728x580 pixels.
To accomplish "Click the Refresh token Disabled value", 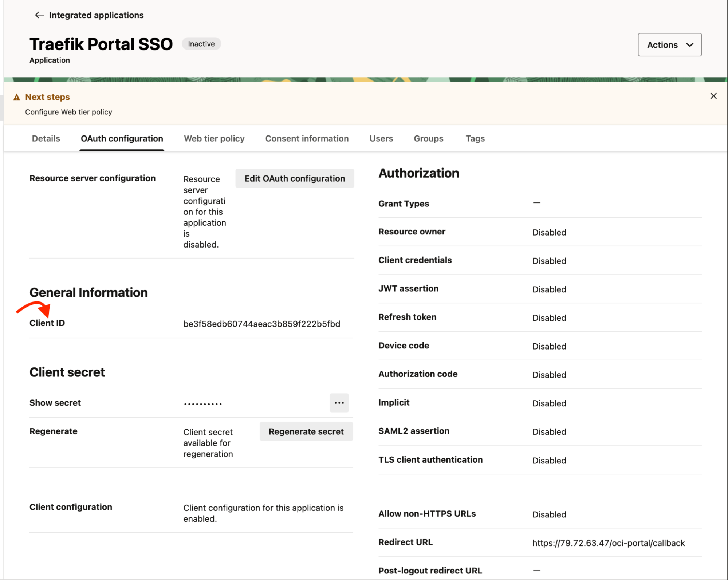I will coord(549,318).
